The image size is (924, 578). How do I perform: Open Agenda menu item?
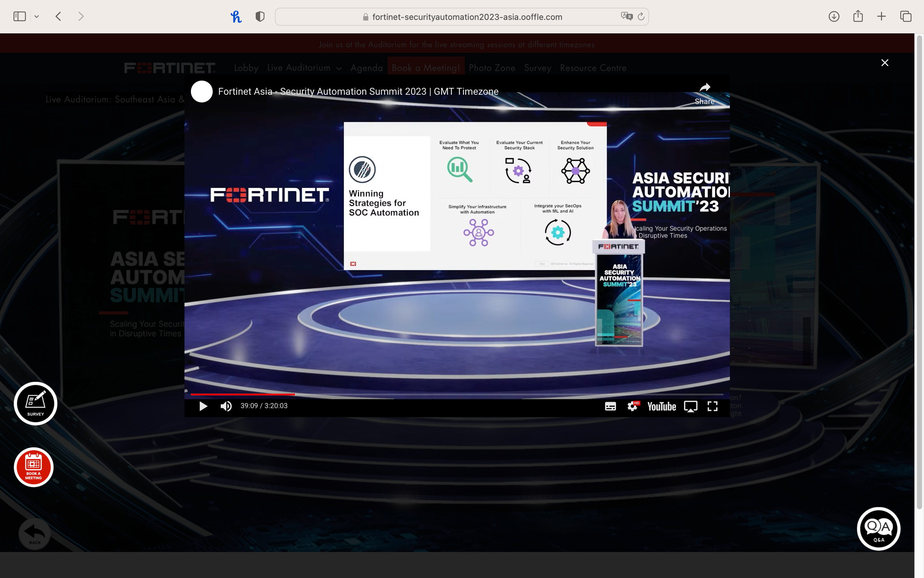tap(366, 68)
